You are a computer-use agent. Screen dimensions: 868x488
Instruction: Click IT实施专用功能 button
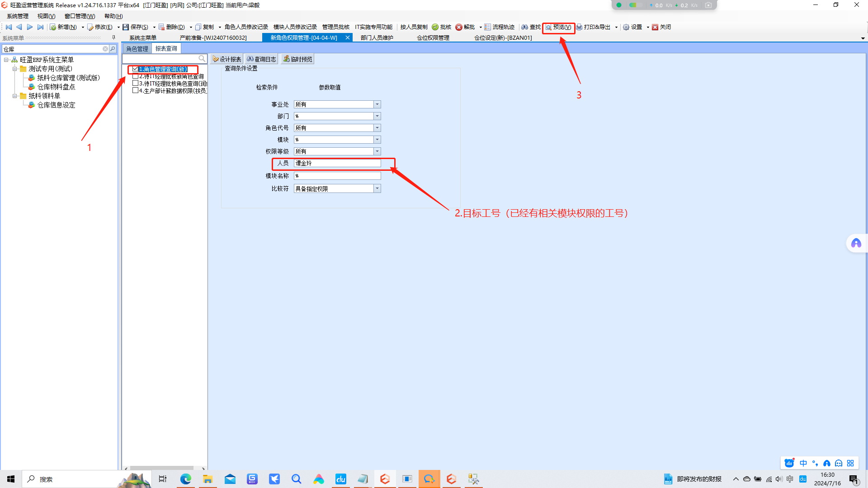pyautogui.click(x=374, y=27)
